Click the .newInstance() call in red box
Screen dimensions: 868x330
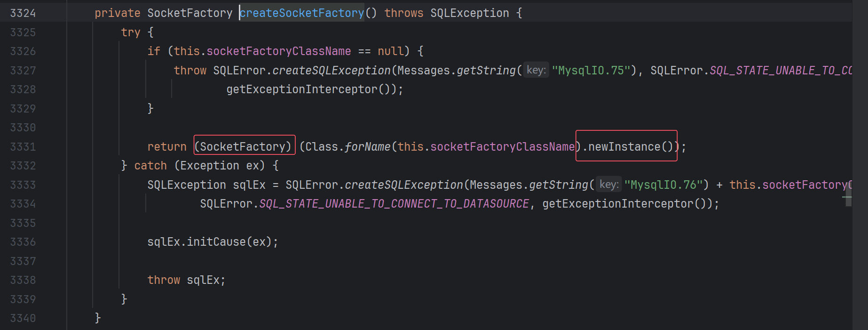pos(627,147)
